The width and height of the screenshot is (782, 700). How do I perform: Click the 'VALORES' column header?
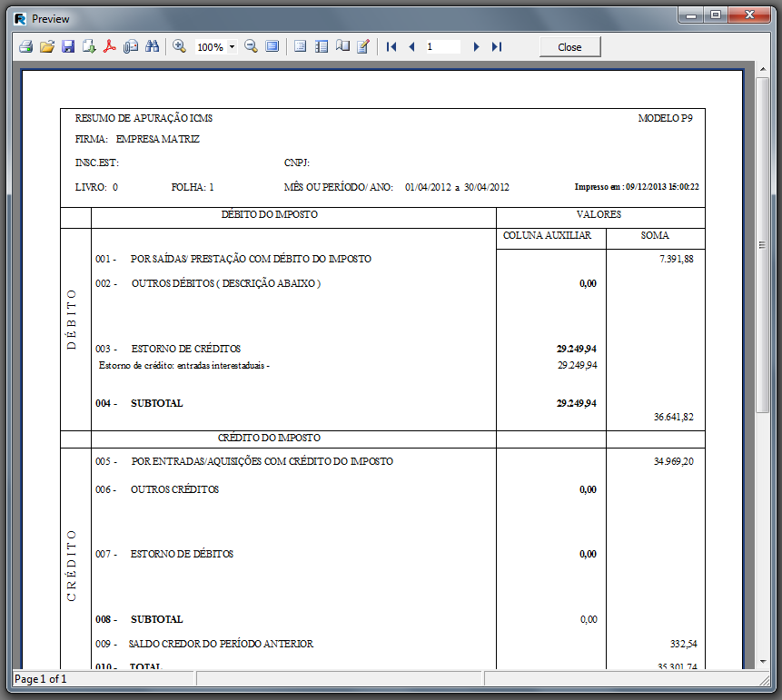coord(599,214)
